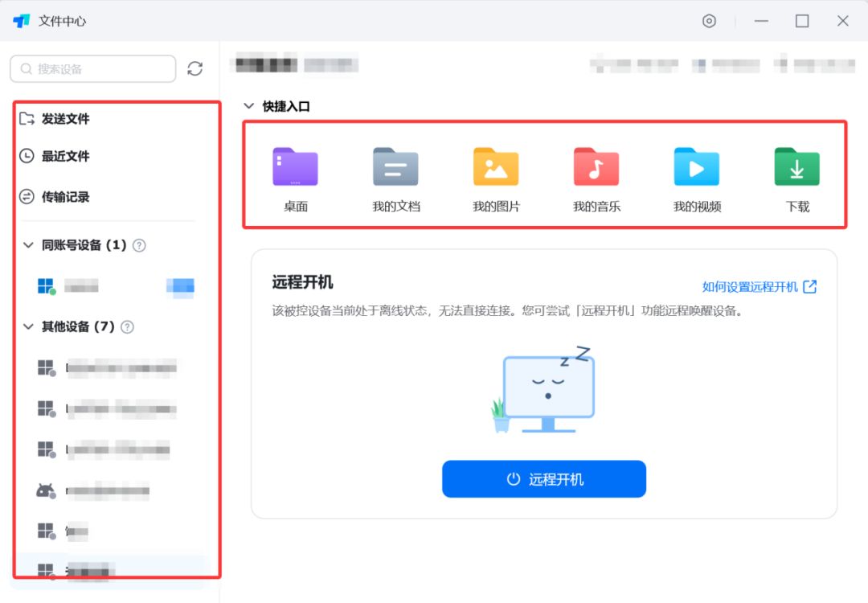Open the 我的音乐 music folder
868x603 pixels.
pyautogui.click(x=596, y=179)
